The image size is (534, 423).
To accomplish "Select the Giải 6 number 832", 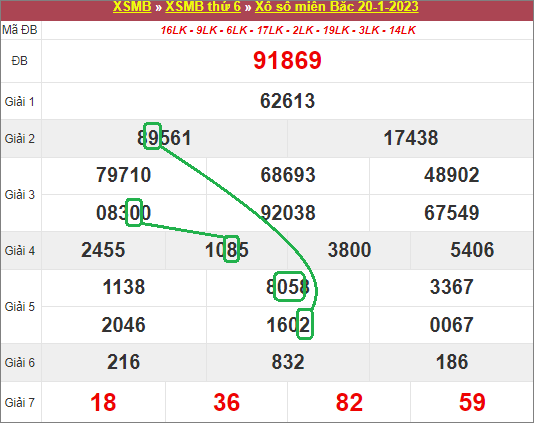I will point(288,362).
